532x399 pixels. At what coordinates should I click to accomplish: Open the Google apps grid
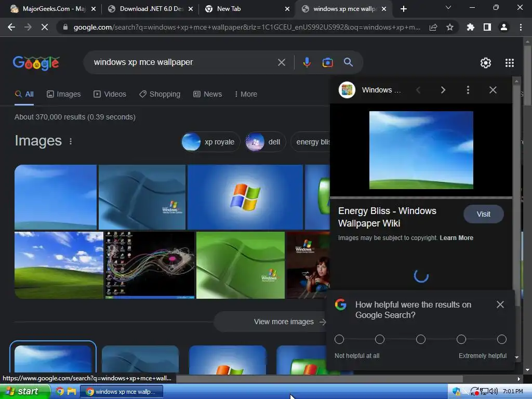[x=510, y=63]
